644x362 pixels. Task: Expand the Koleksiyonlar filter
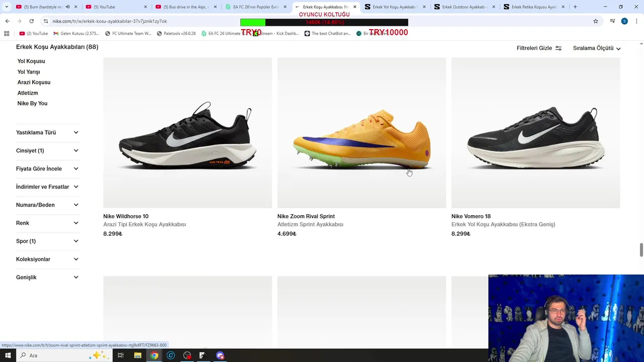click(x=47, y=259)
